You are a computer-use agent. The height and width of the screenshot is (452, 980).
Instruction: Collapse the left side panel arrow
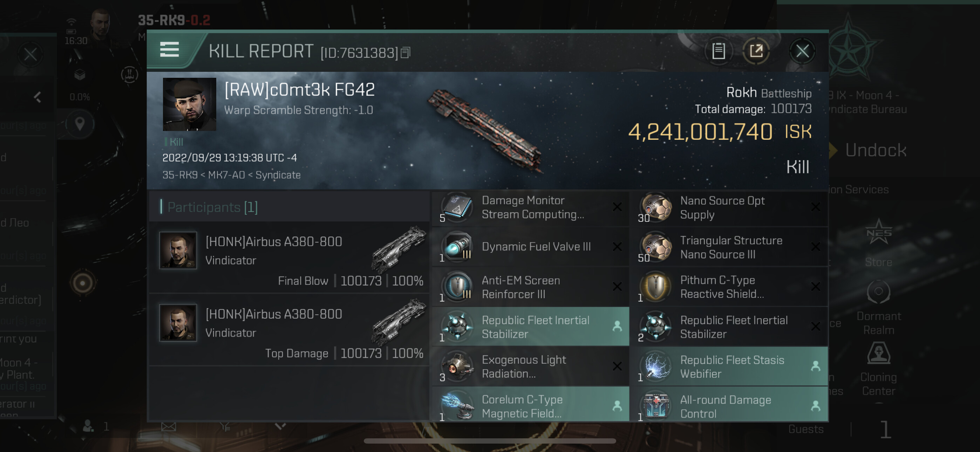pos(37,97)
